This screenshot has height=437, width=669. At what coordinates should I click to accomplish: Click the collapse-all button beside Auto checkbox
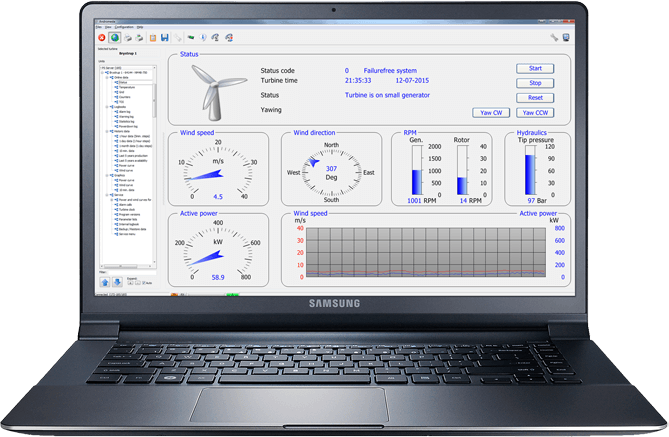tap(138, 283)
